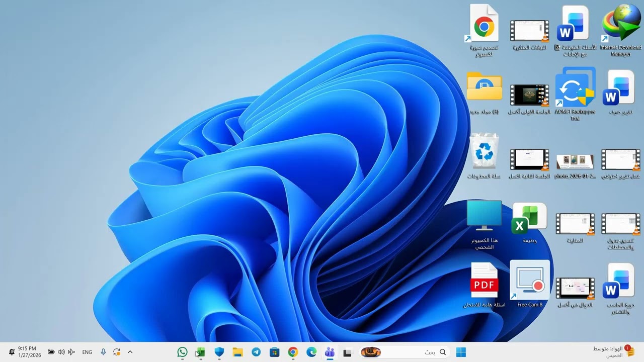The image size is (644, 362).
Task: Select the video تنسيق جدول والمخططات
Action: (x=620, y=231)
